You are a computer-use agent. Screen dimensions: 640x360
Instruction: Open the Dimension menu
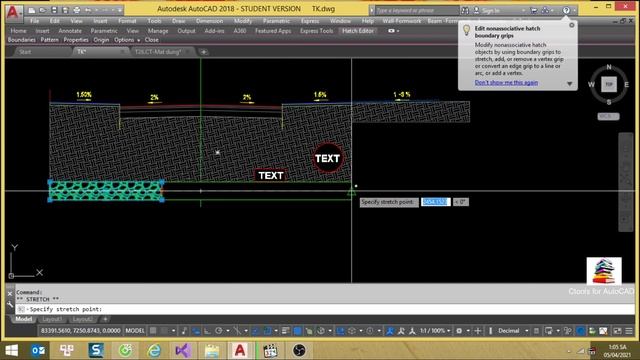click(x=209, y=21)
